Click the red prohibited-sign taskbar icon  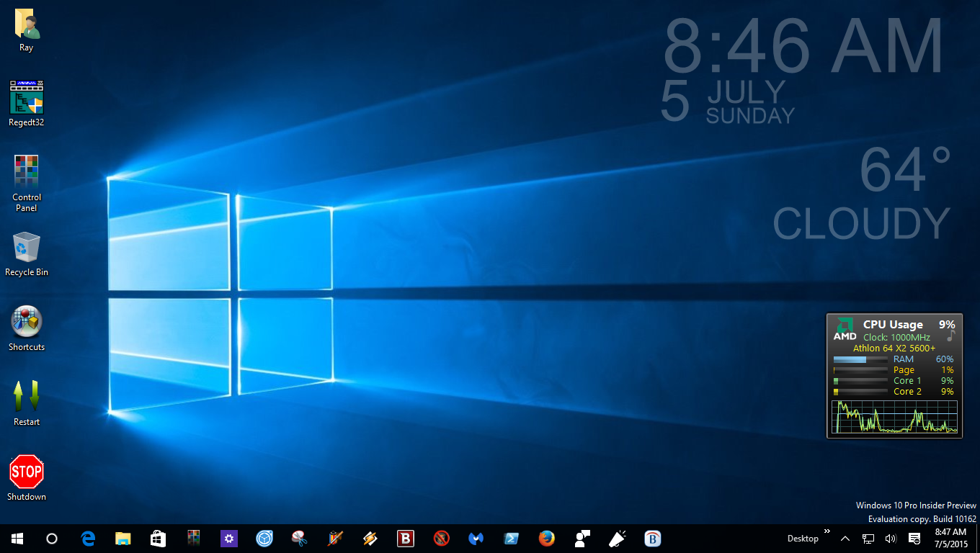(441, 538)
